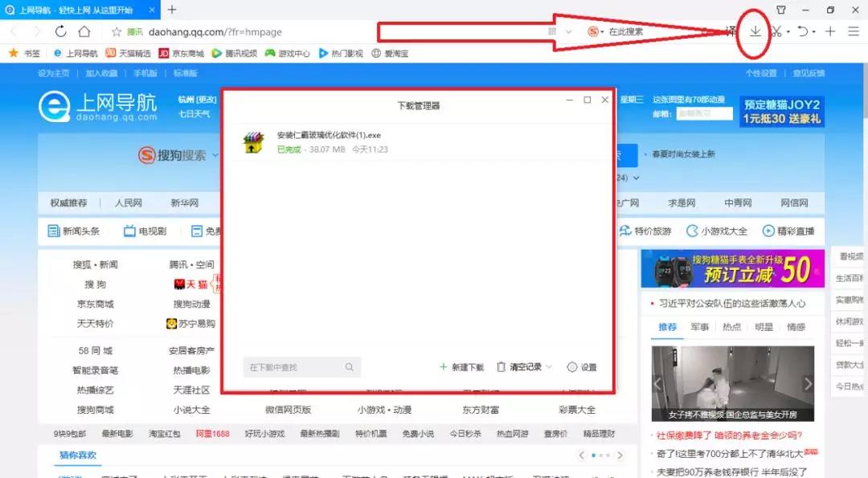Click the downloaded exe archive icon
Screen dimensions: 868x478
point(253,142)
